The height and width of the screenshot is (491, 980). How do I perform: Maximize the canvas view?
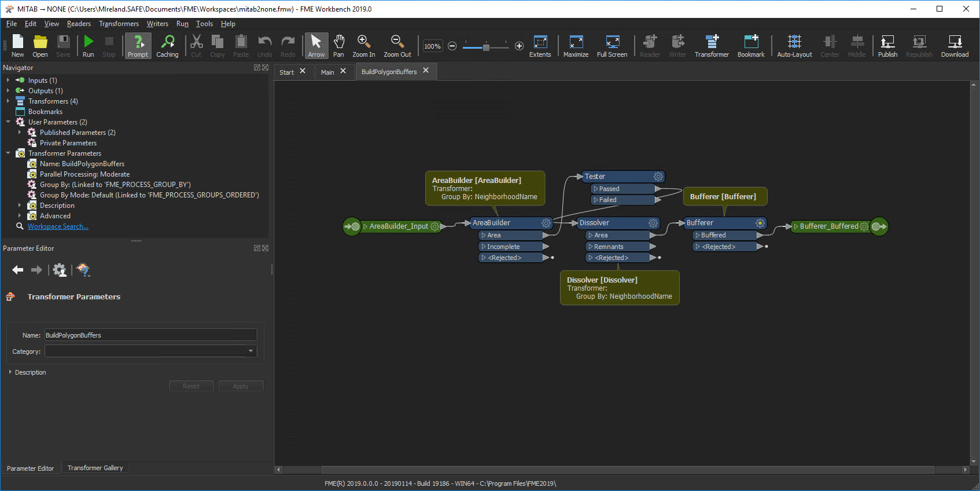[x=576, y=46]
